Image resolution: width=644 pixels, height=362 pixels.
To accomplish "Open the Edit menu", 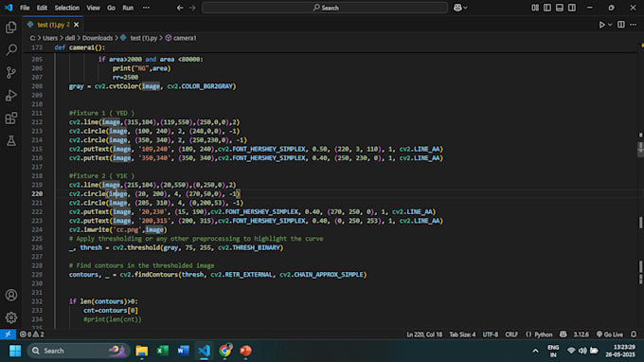I will coord(42,8).
